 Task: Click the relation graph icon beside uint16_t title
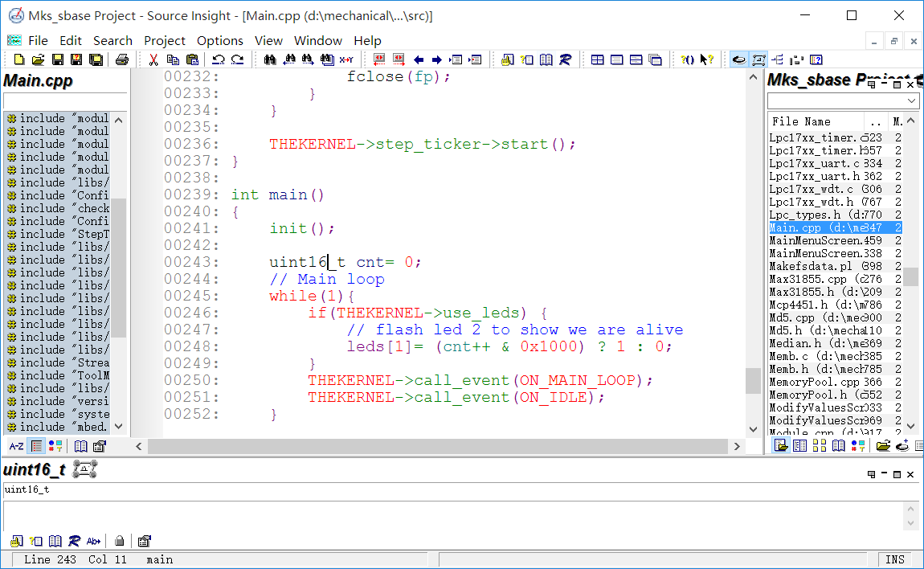(x=85, y=469)
